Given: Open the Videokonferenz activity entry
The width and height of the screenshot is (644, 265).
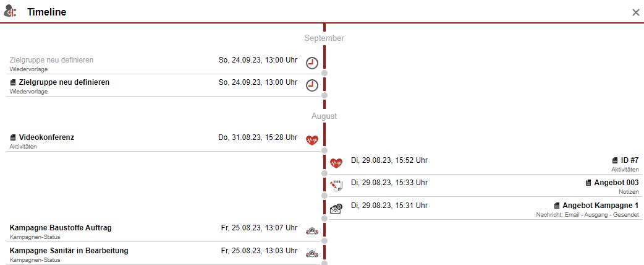Looking at the screenshot, I should (46, 137).
